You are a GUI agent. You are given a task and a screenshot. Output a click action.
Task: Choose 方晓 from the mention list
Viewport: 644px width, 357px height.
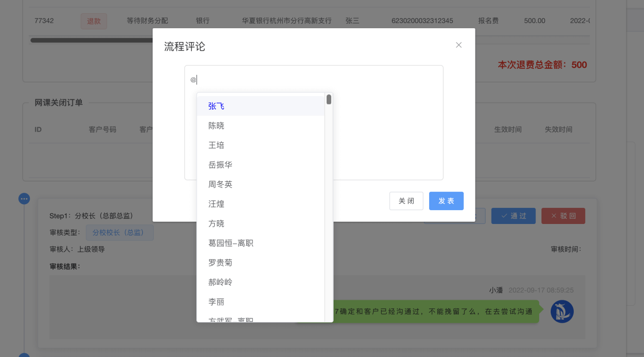tap(216, 224)
